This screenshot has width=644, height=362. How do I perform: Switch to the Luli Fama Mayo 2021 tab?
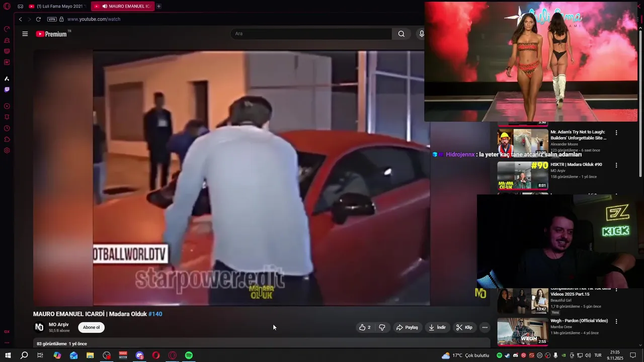pyautogui.click(x=57, y=6)
